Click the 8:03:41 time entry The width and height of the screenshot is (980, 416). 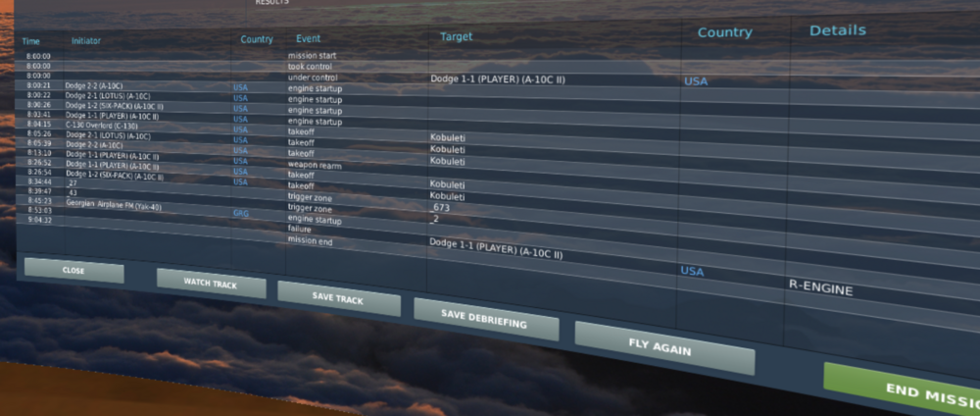tap(39, 115)
